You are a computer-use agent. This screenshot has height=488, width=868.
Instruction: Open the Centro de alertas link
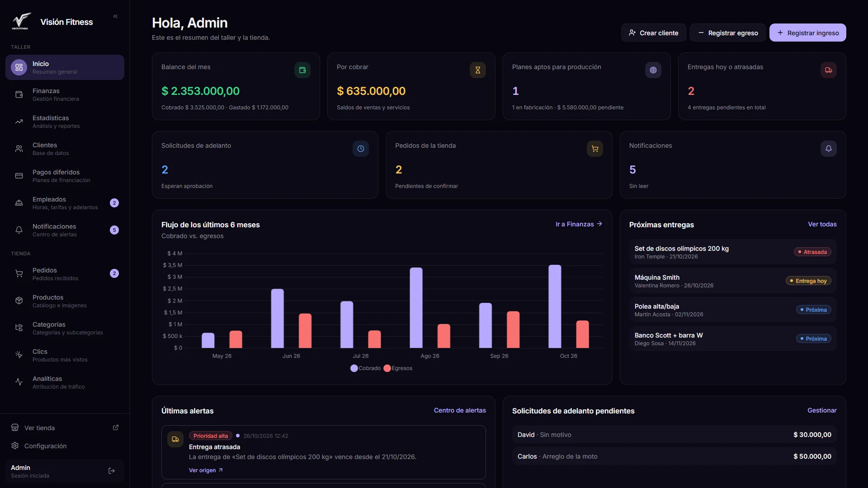point(460,410)
